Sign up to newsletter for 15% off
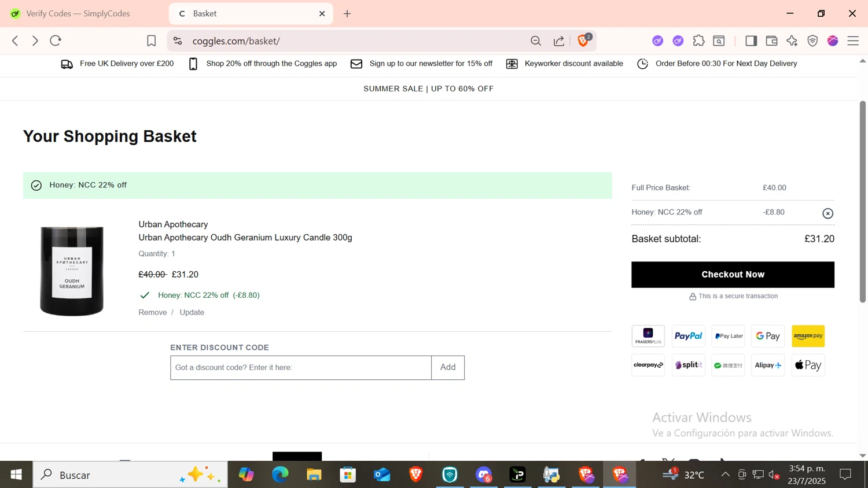This screenshot has width=868, height=488. click(421, 64)
